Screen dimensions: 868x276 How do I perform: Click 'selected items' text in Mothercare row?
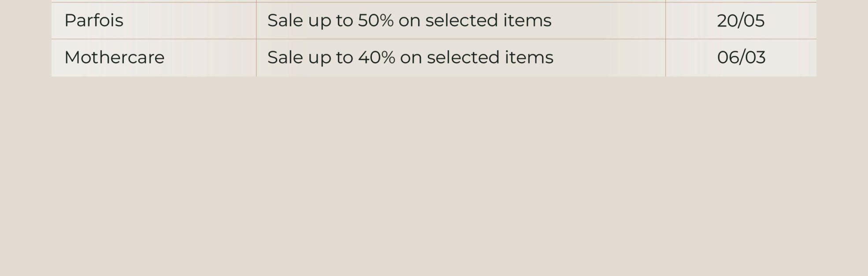(490, 58)
